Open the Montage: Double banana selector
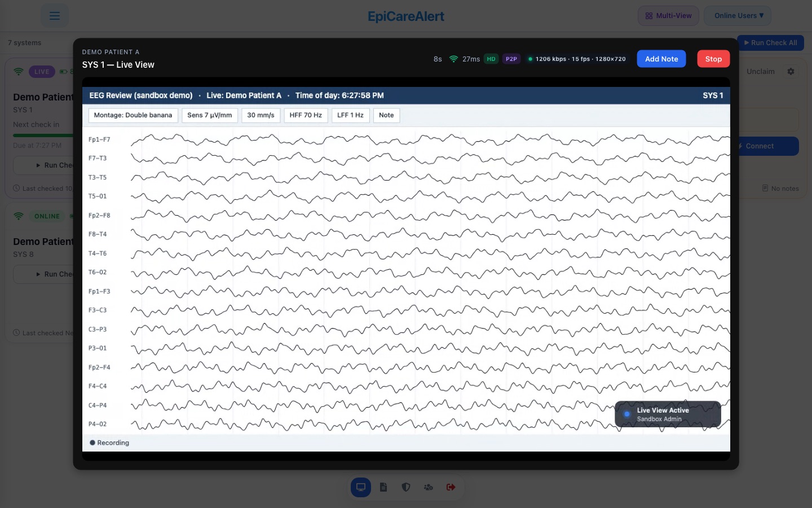Screen dimensions: 812x508 pyautogui.click(x=133, y=115)
